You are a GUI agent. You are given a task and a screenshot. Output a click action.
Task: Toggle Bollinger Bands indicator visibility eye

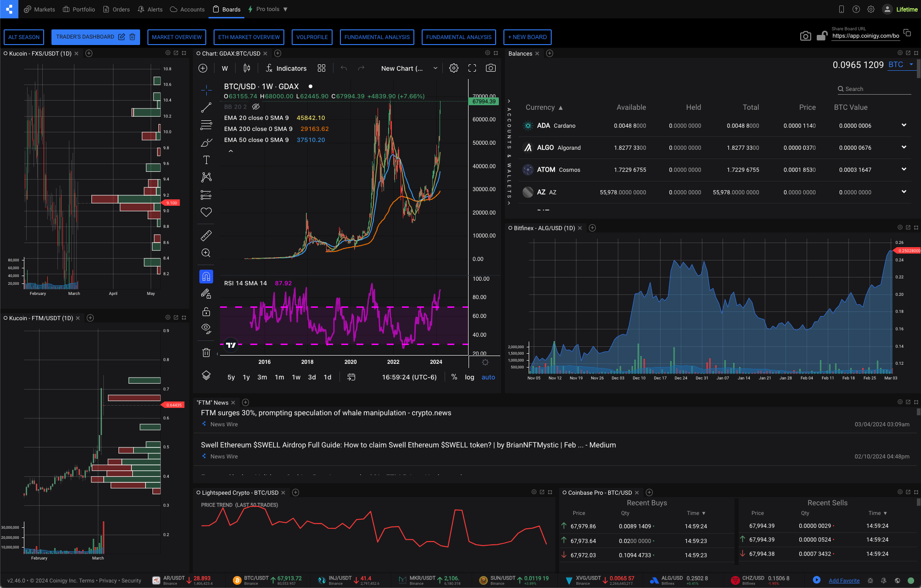click(x=256, y=107)
